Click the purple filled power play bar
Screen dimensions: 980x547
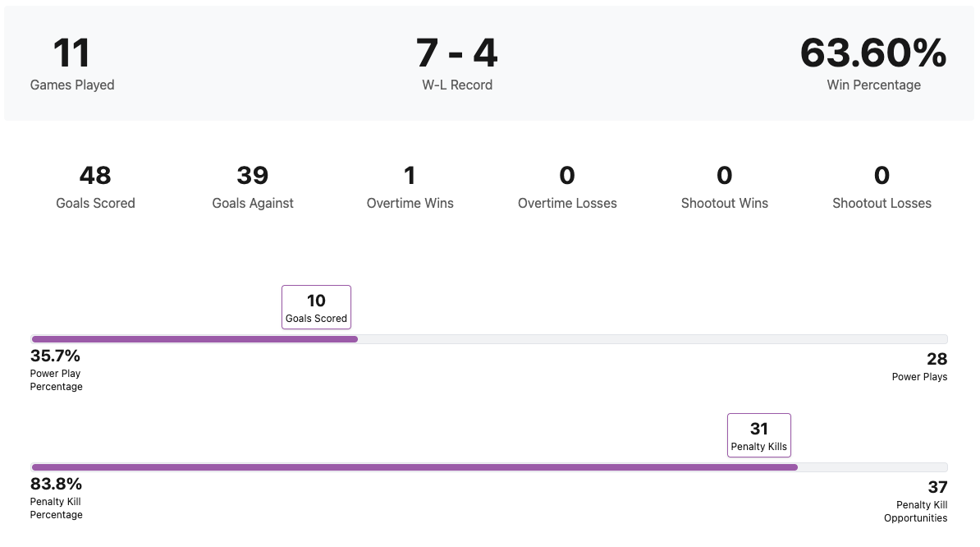pos(194,339)
